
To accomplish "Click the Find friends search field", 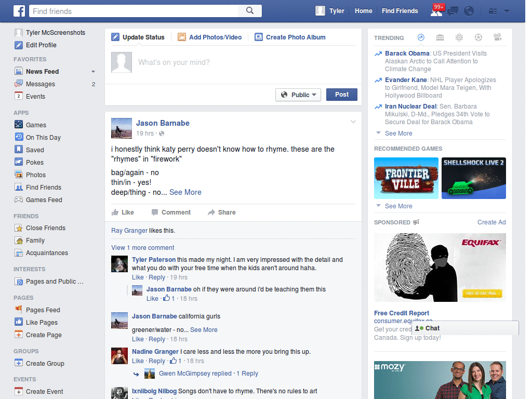I will point(134,11).
